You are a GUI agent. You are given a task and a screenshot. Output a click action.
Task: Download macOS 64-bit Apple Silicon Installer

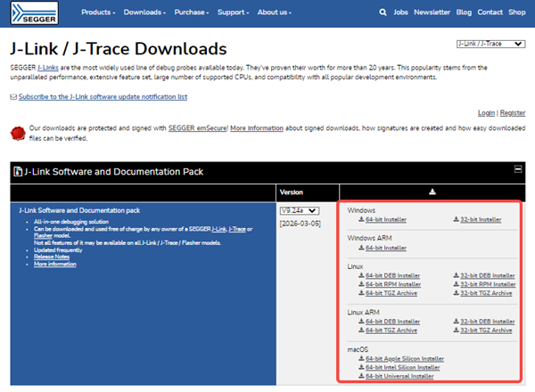click(x=404, y=358)
